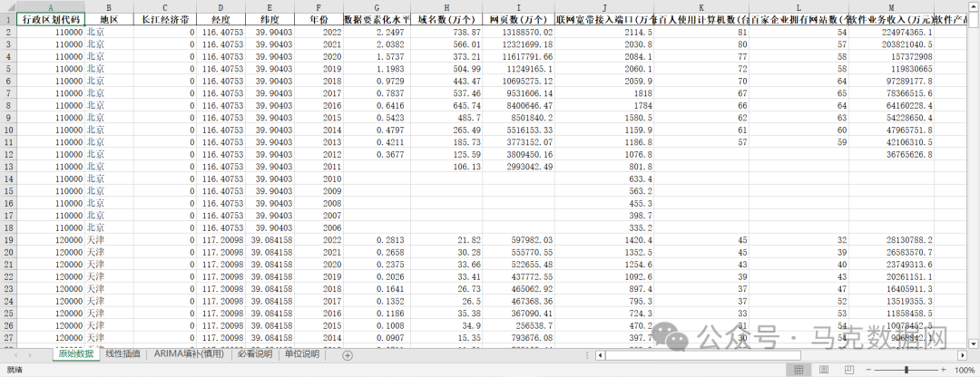Click the 年份 header cell
Image resolution: width=980 pixels, height=377 pixels.
click(318, 20)
